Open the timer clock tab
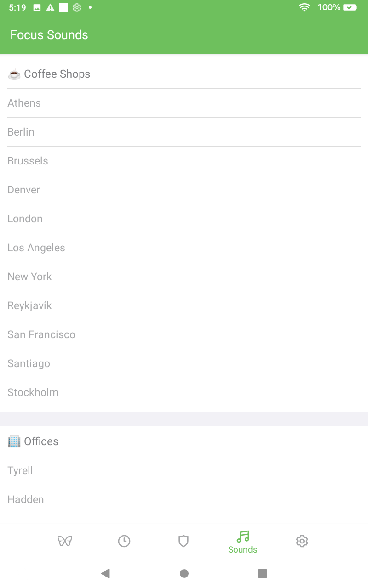The height and width of the screenshot is (588, 368). click(x=124, y=541)
